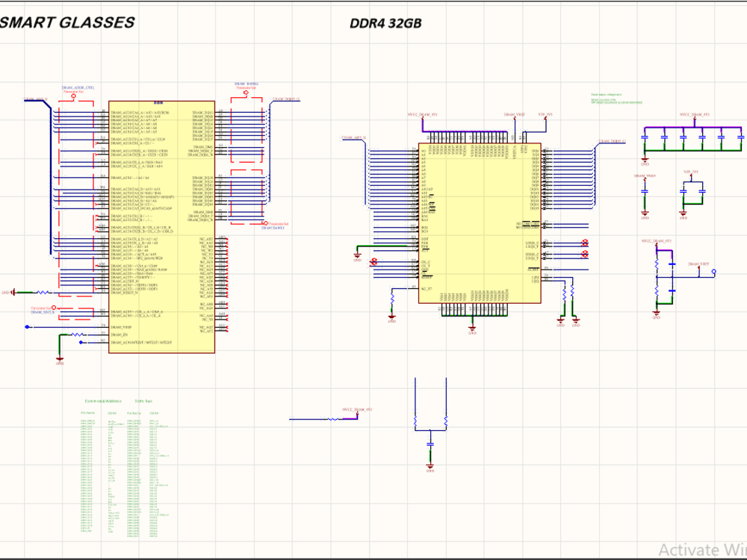
Task: Select the DDR controller component body on the left
Action: coord(161,224)
